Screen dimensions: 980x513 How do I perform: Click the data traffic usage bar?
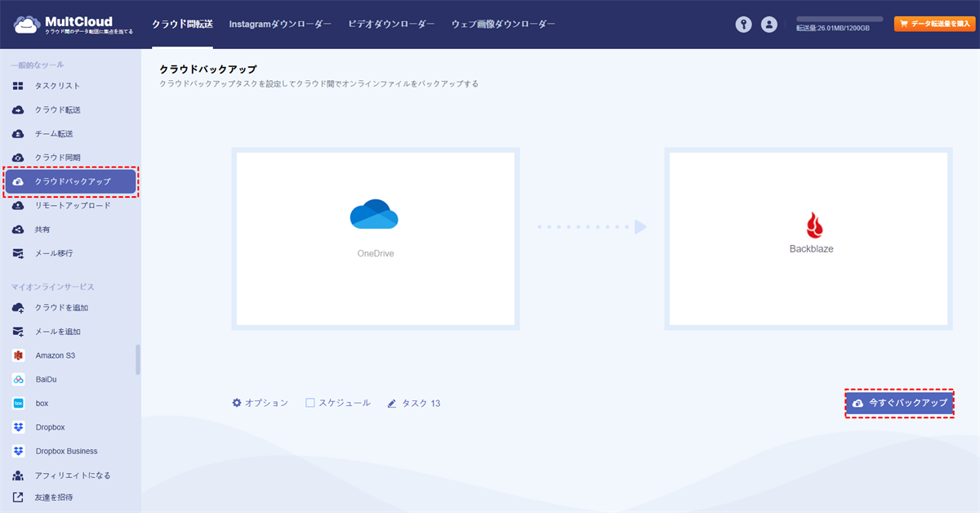(840, 19)
